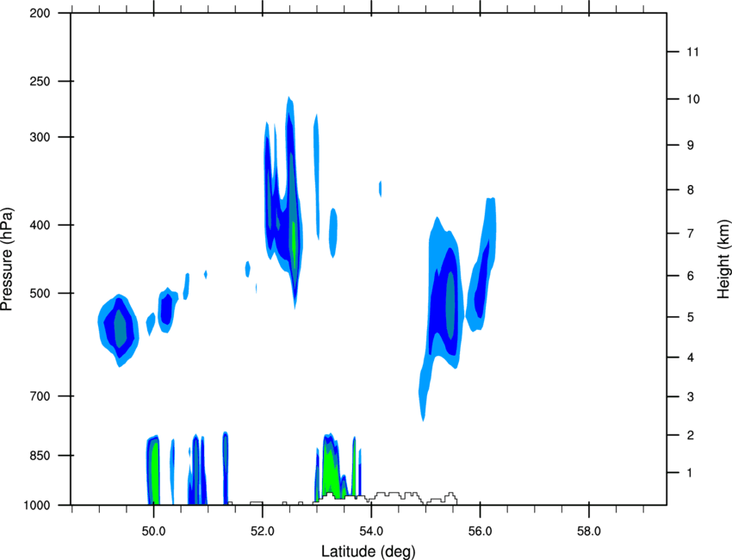Click the 8 km height label

tap(690, 190)
